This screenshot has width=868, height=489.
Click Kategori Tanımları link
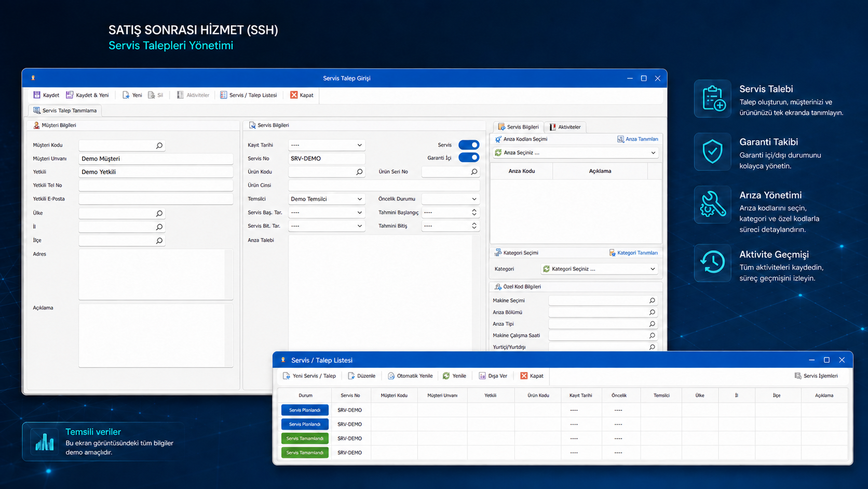[633, 253]
